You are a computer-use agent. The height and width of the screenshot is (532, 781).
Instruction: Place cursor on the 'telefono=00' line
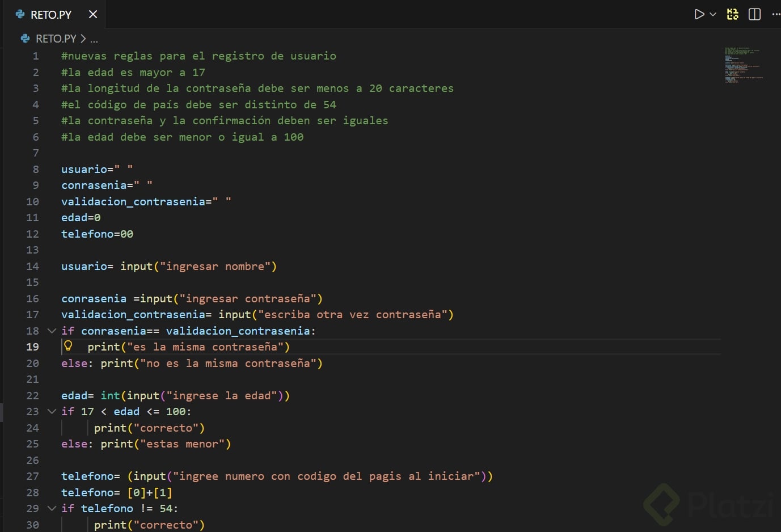[97, 234]
